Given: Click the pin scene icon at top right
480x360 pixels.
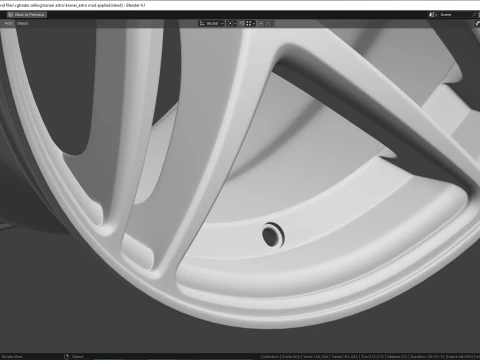Looking at the screenshot, I should click(475, 15).
